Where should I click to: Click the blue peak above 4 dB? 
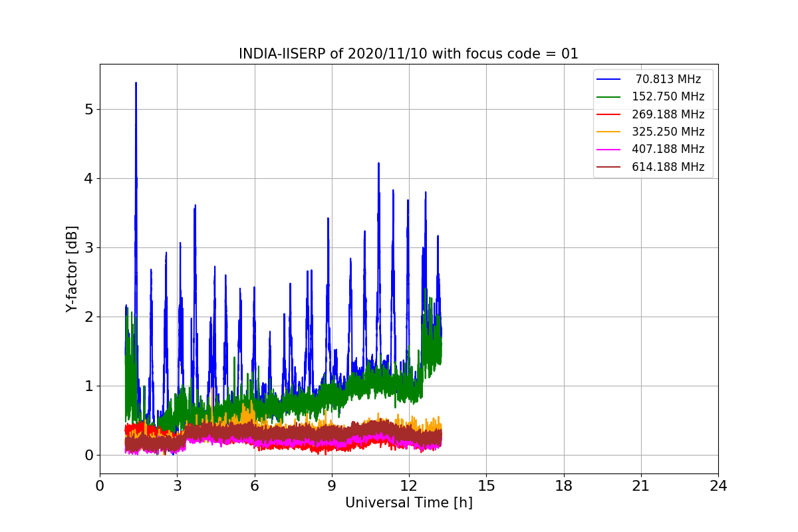tap(378, 164)
